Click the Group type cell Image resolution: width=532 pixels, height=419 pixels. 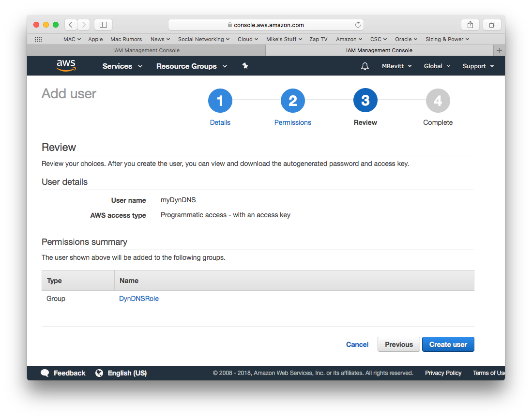tap(56, 299)
